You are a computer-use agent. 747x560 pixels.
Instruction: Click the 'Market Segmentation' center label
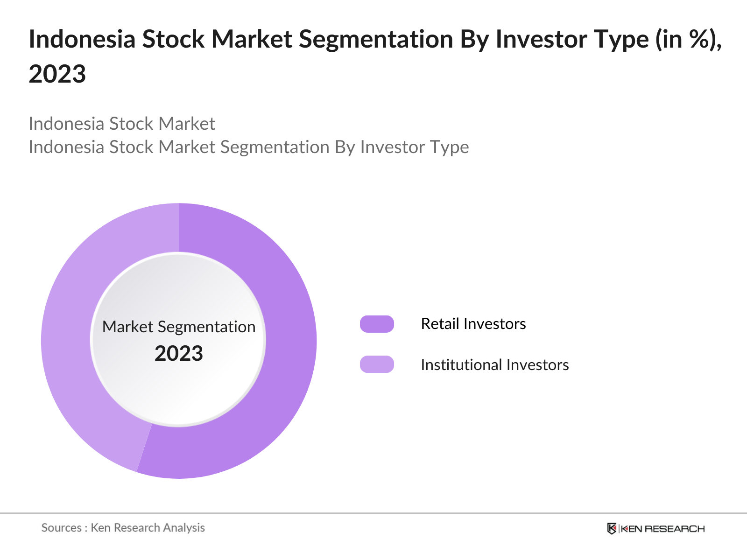[179, 327]
